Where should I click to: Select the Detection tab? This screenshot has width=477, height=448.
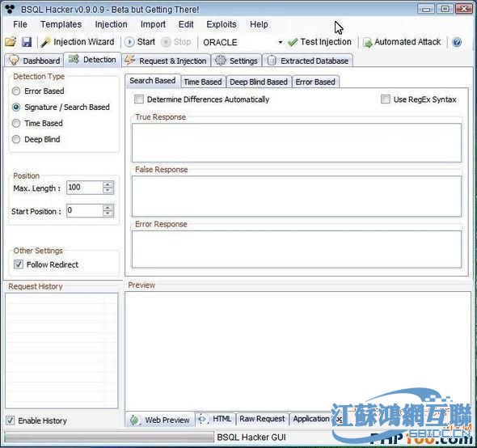pos(92,60)
